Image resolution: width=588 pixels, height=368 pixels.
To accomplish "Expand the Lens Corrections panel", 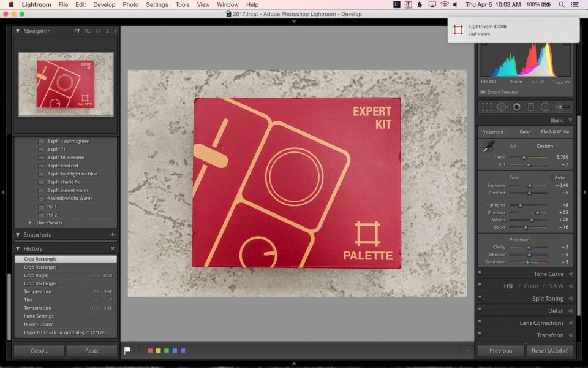I will click(x=570, y=323).
